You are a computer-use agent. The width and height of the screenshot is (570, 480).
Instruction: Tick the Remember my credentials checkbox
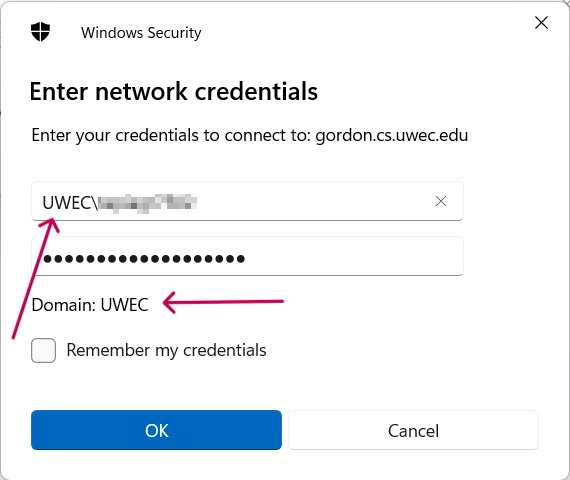[44, 351]
